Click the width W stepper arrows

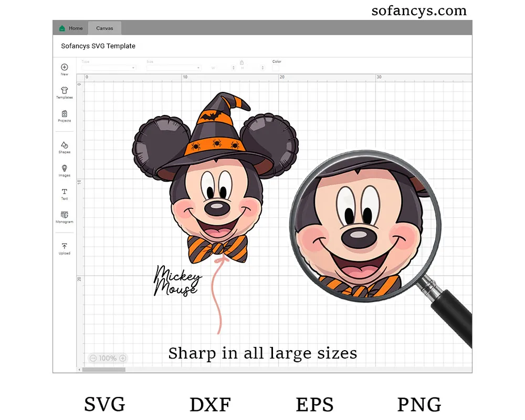coord(233,68)
